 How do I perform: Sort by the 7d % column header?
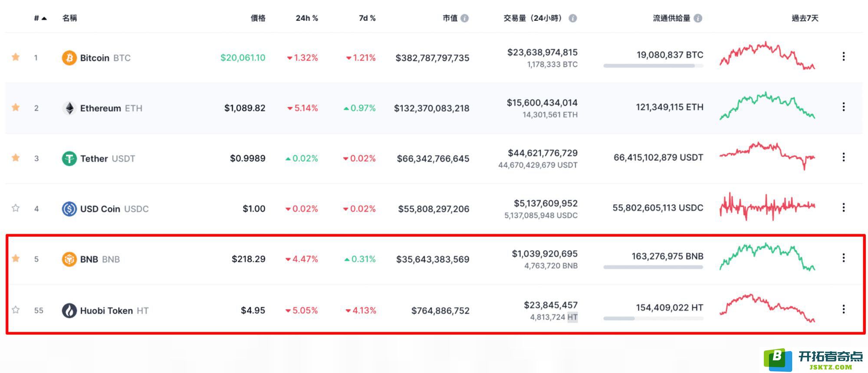tap(367, 18)
